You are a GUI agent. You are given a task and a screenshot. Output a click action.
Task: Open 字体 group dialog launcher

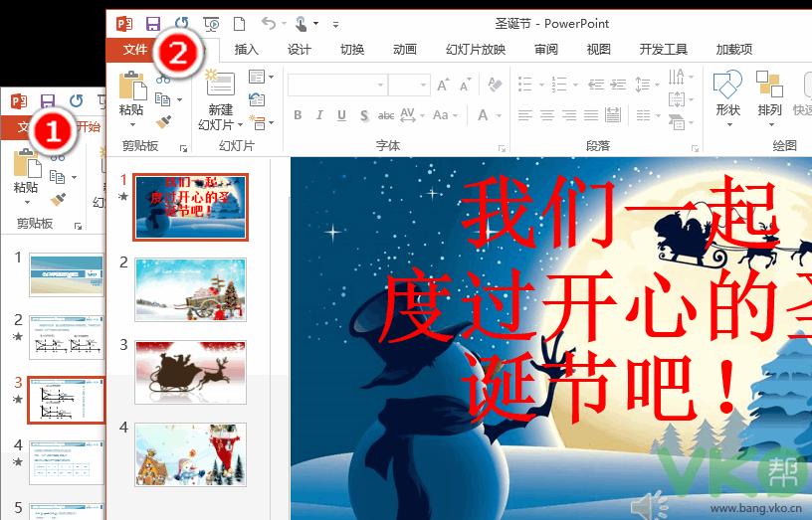pos(502,148)
